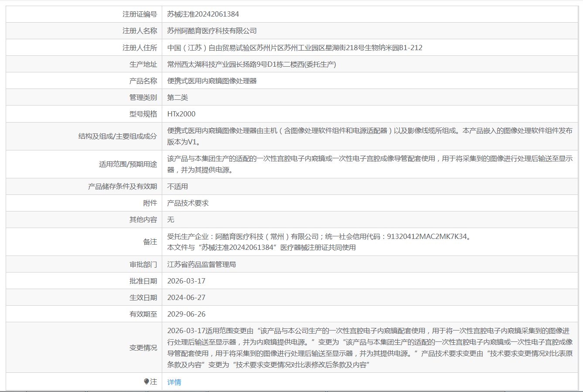Select production address 常州西太湖科技产业园

[x=252, y=64]
